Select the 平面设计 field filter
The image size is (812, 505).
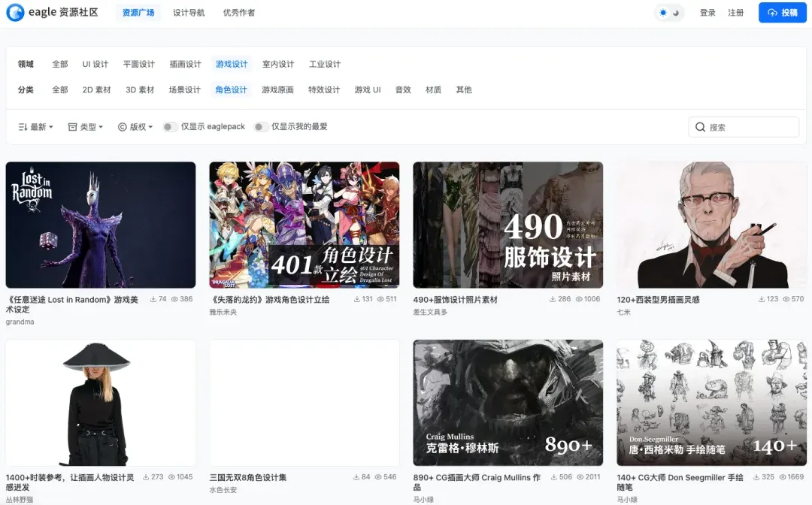tap(139, 64)
